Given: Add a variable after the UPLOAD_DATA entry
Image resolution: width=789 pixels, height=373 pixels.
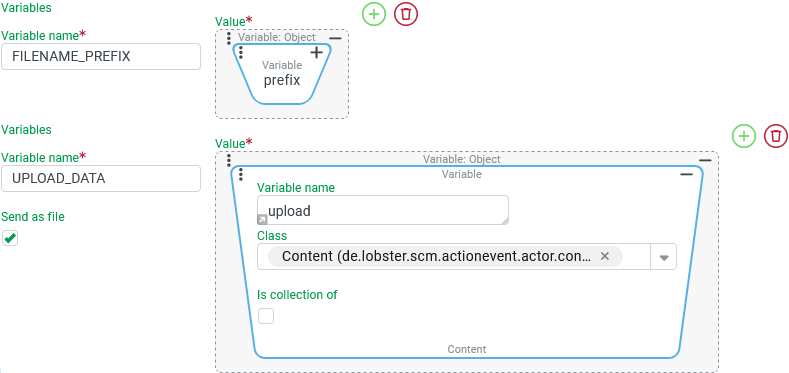Looking at the screenshot, I should (x=744, y=136).
